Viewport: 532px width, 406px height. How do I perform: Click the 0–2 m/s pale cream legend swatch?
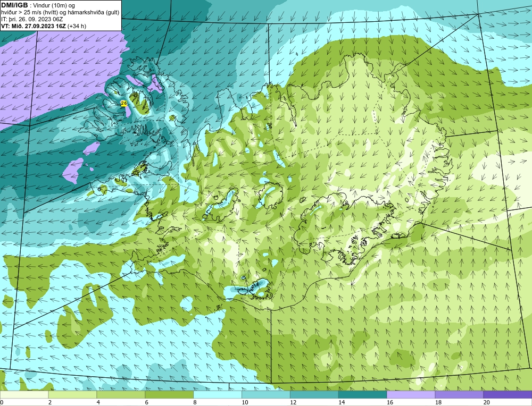tap(24, 395)
